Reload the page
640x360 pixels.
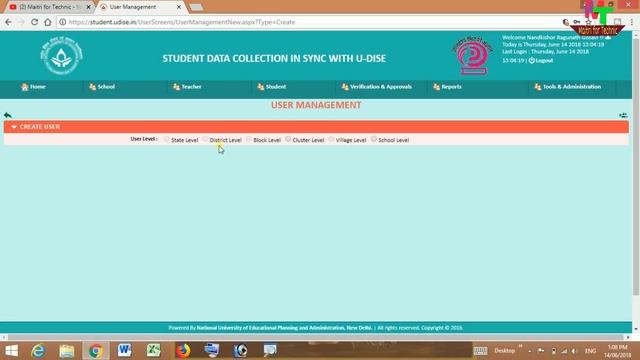[x=35, y=22]
